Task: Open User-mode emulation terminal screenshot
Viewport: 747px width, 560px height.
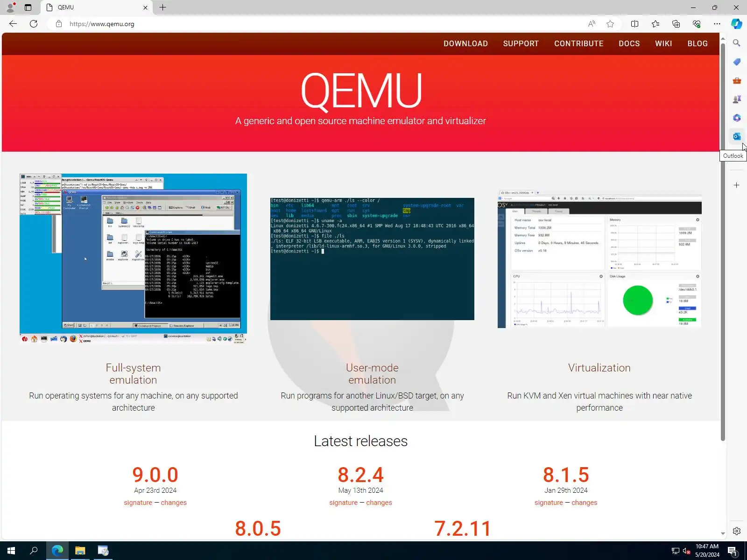Action: tap(372, 259)
